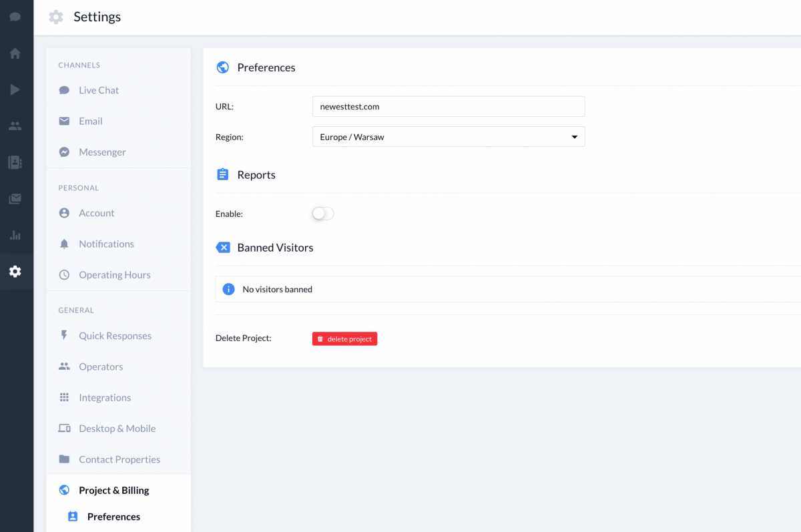Click the Messenger icon in Channels
This screenshot has height=532, width=801.
point(64,152)
